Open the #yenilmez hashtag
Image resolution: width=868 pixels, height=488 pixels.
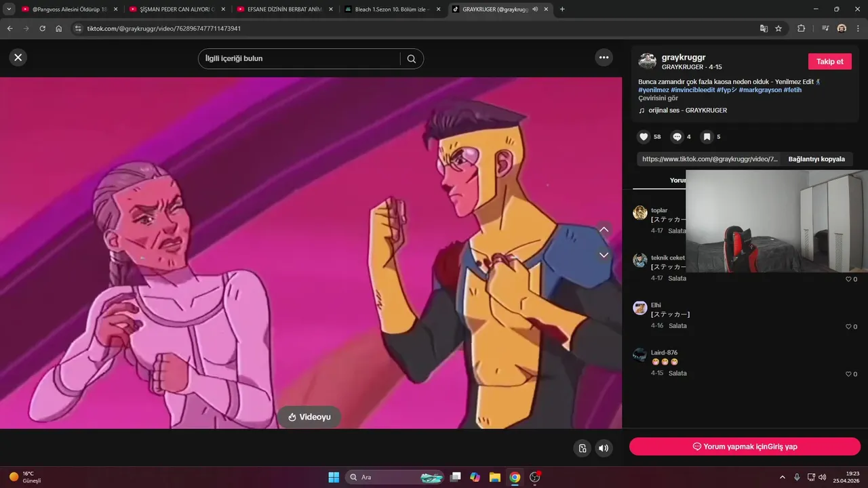pyautogui.click(x=654, y=90)
